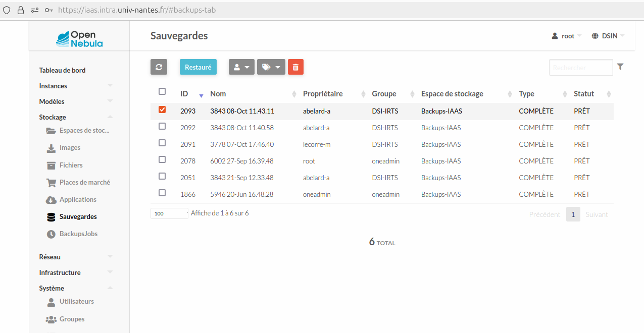Click the Images download icon in sidebar
Image resolution: width=644 pixels, height=333 pixels.
(51, 147)
